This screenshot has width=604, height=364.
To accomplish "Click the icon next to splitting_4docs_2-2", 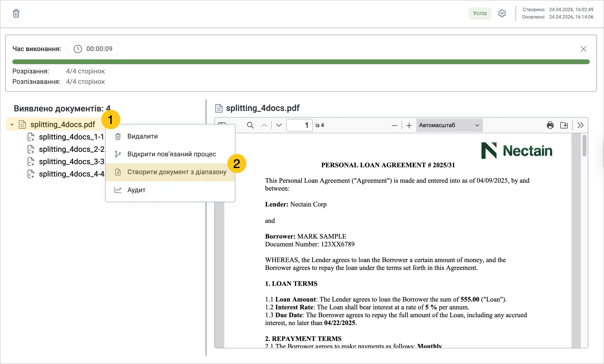I will (31, 149).
